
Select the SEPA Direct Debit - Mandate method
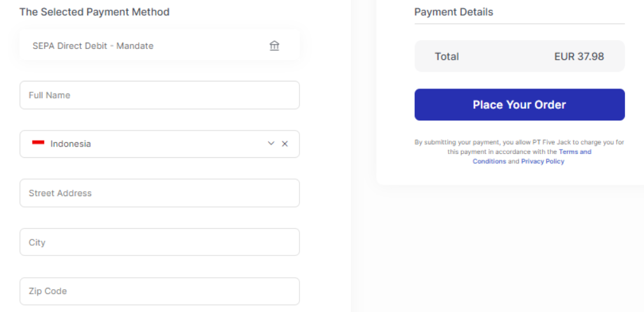tap(93, 46)
